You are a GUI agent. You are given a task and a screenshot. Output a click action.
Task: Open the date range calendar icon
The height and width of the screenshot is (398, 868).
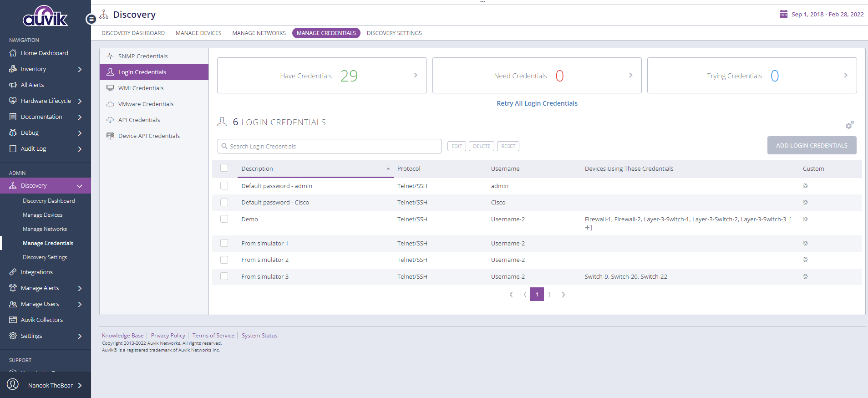coord(783,14)
